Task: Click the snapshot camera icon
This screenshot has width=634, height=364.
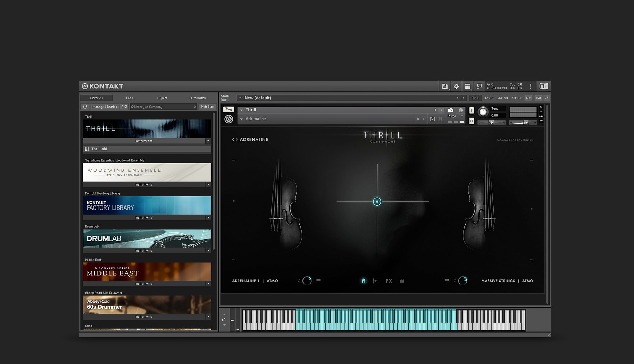Action: [450, 110]
